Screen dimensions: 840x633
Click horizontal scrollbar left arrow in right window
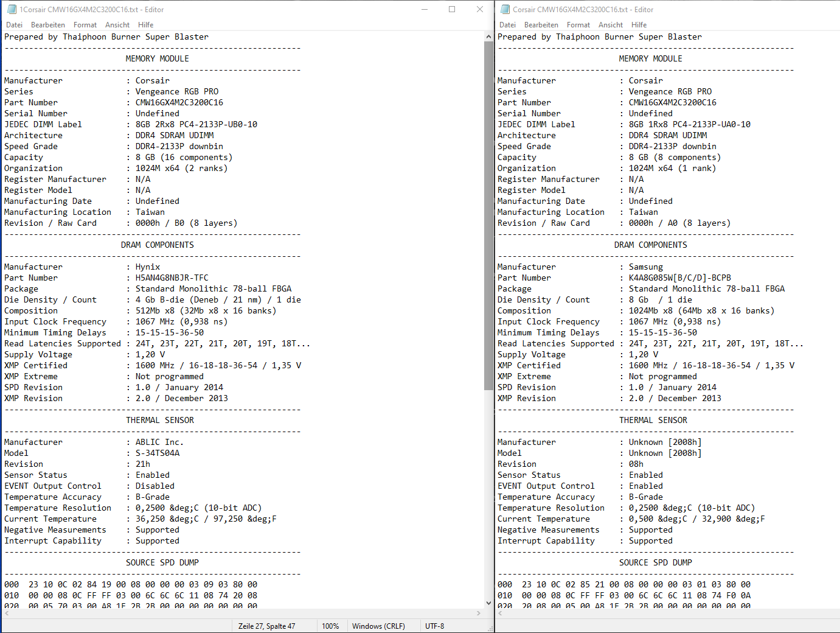[499, 614]
